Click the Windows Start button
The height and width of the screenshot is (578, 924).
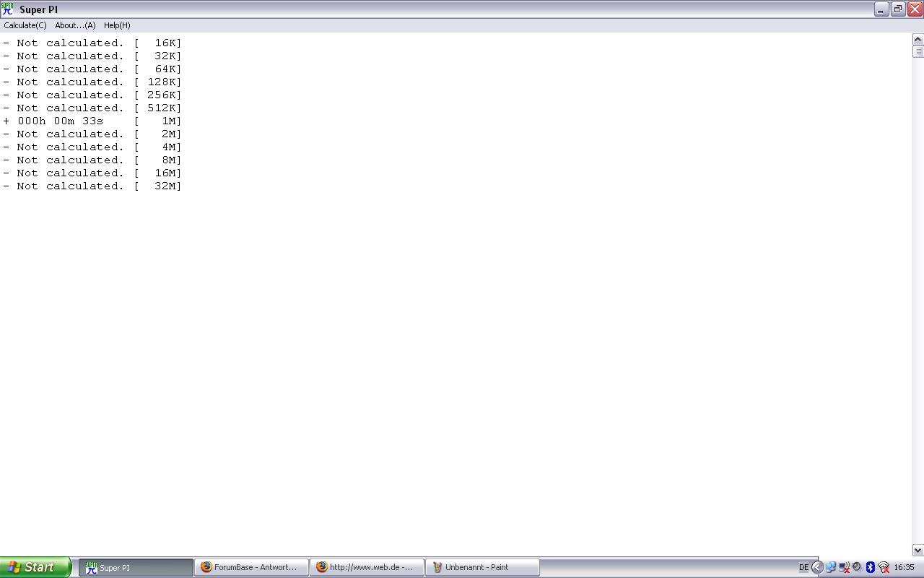[35, 567]
